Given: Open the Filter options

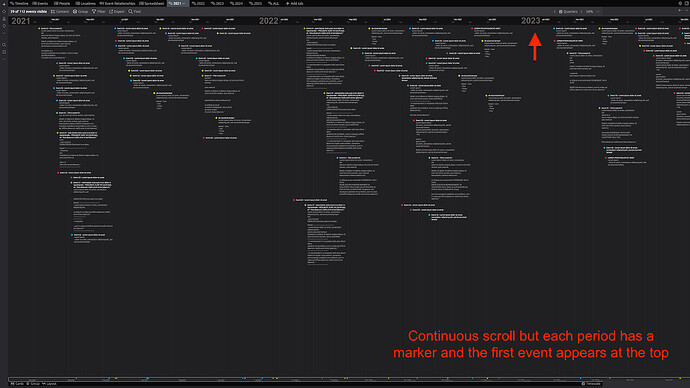Looking at the screenshot, I should click(x=99, y=11).
